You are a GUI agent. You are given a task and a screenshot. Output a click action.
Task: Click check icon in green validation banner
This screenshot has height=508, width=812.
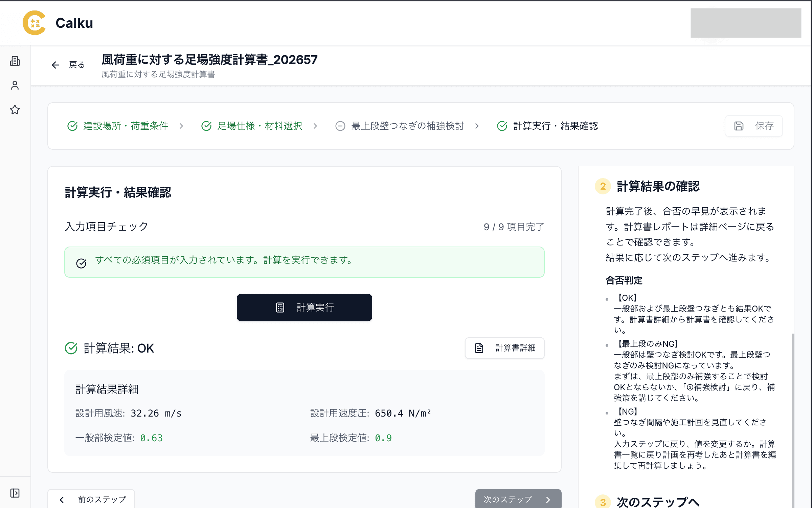pyautogui.click(x=81, y=263)
